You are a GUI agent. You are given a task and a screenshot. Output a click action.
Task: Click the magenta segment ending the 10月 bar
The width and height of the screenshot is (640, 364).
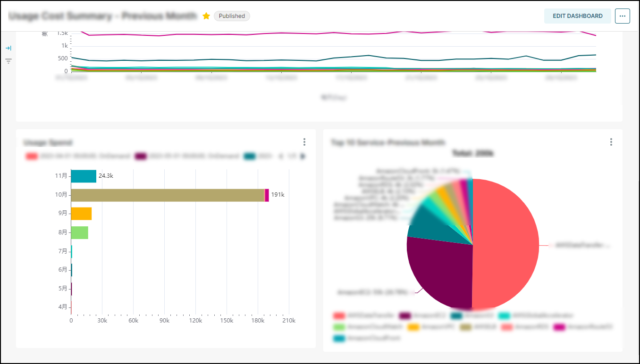pyautogui.click(x=267, y=195)
